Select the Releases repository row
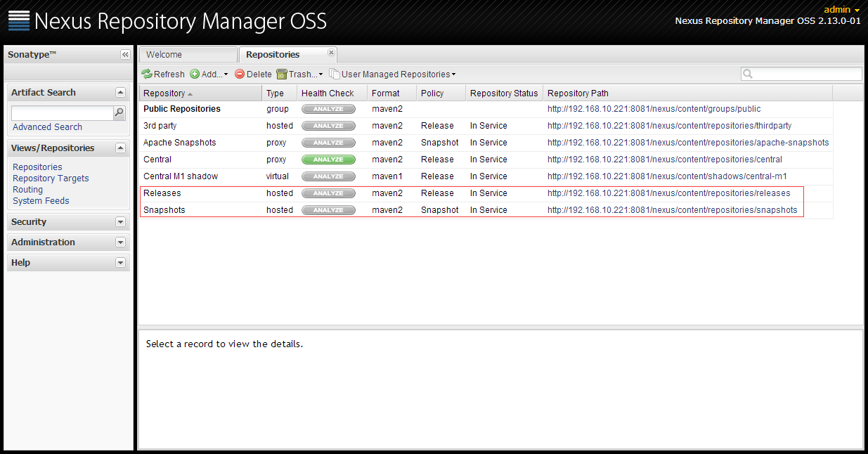 point(486,193)
